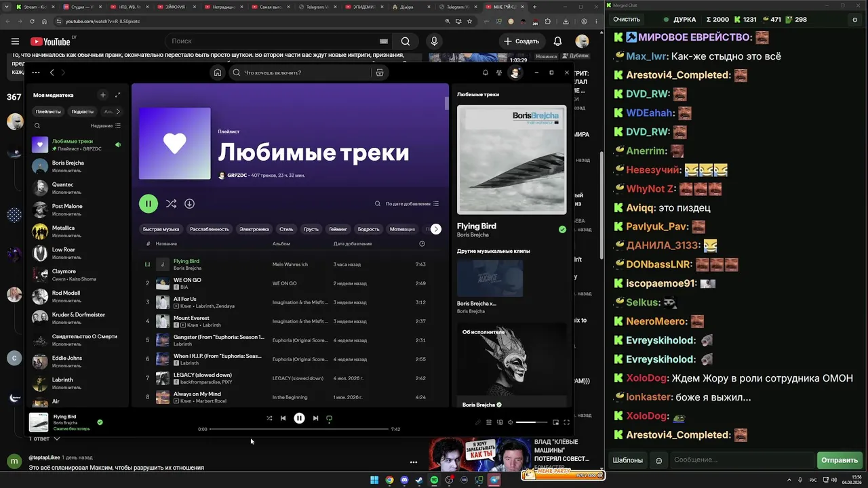
Task: Filter tracks by Расслабленность
Action: [x=210, y=229]
